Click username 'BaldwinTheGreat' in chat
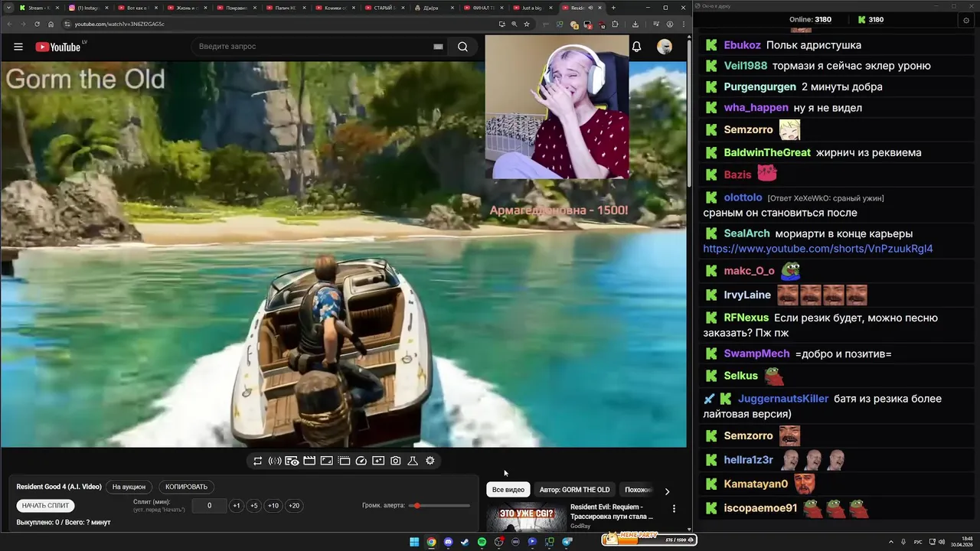The height and width of the screenshot is (551, 980). (x=767, y=152)
